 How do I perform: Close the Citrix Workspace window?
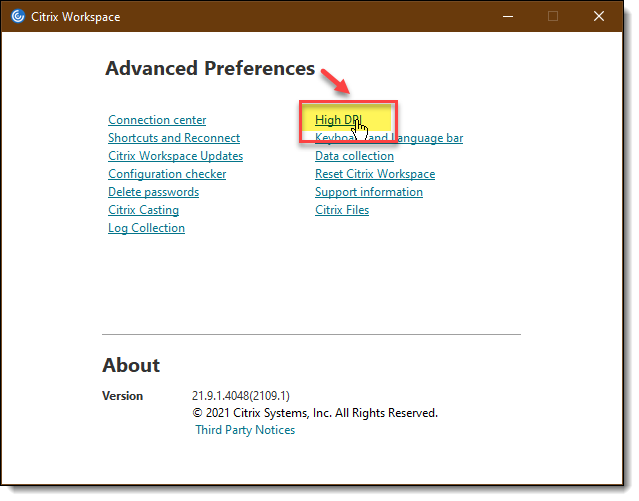coord(599,16)
